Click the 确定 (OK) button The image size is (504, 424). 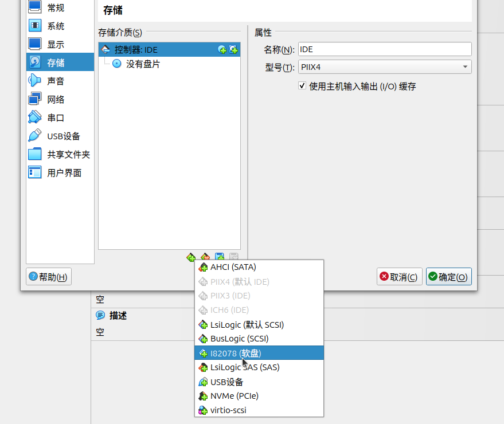(448, 277)
